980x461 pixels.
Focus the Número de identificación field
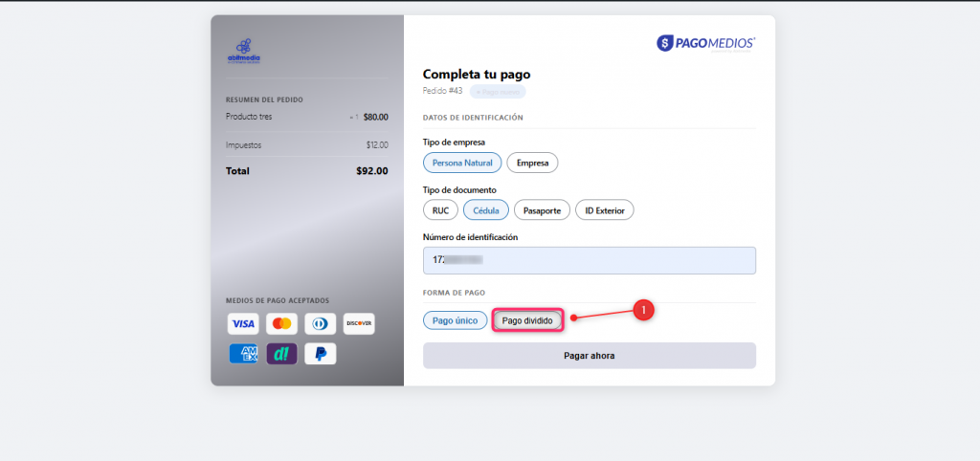click(589, 260)
